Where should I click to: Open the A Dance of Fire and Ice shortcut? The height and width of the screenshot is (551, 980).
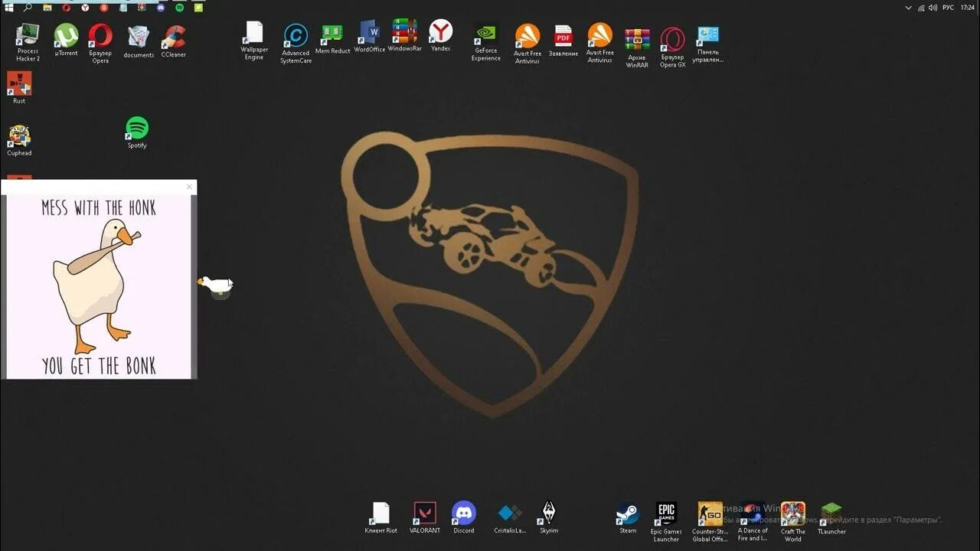point(753,522)
